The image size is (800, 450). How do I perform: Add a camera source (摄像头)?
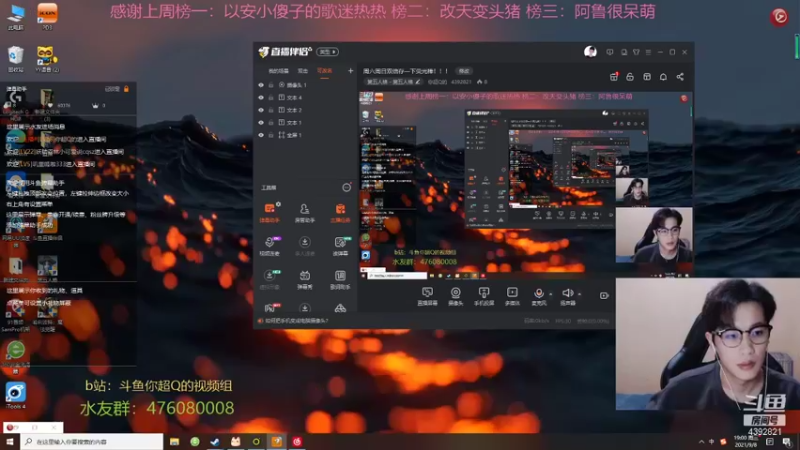tap(455, 296)
